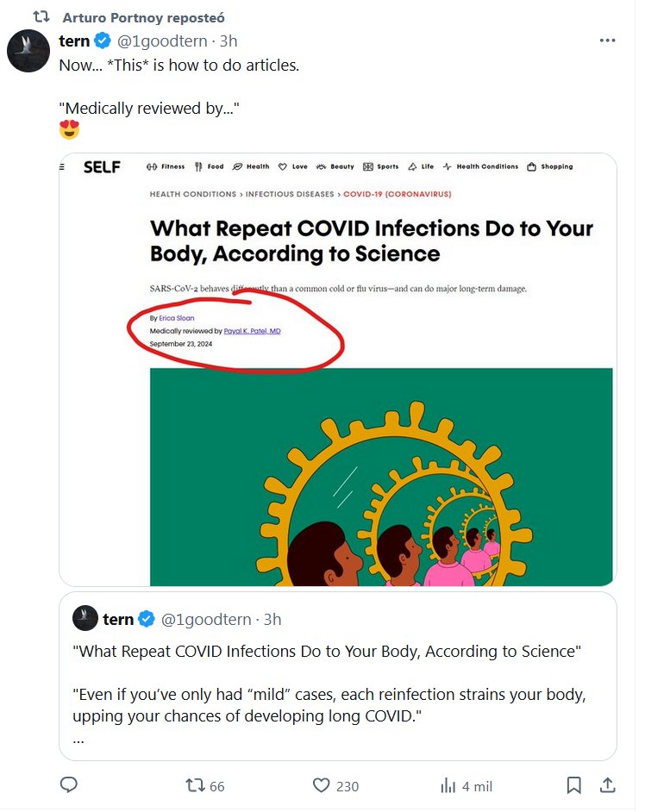Open the reply comment icon

pyautogui.click(x=68, y=785)
